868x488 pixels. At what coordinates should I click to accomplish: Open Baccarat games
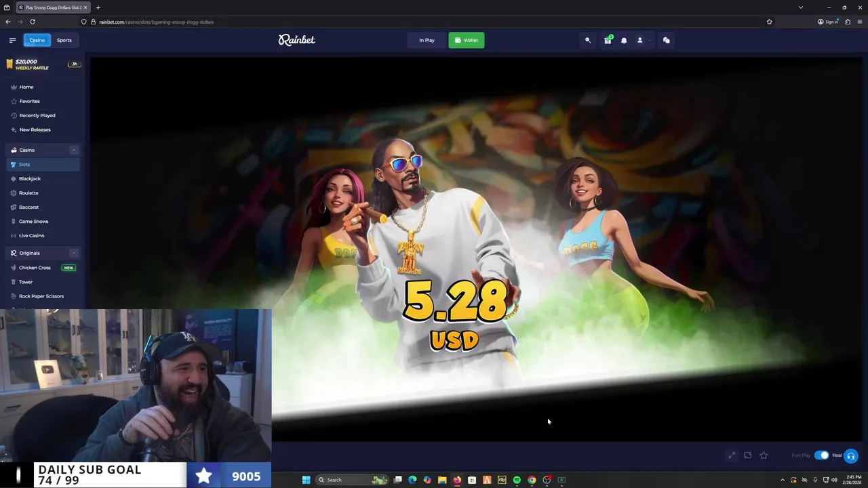[28, 207]
